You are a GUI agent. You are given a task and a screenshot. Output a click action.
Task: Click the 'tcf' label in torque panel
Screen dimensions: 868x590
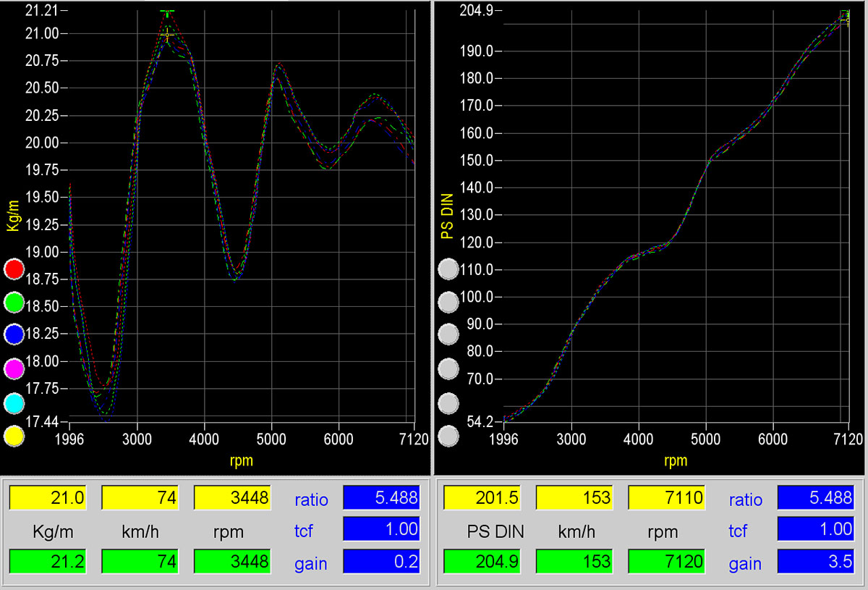pos(304,531)
